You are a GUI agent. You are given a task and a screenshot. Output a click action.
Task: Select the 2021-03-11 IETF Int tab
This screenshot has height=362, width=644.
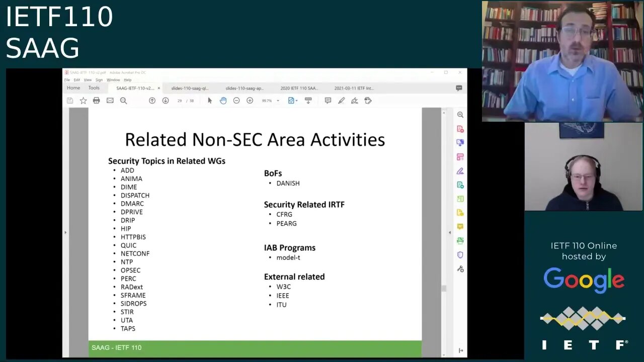(x=354, y=88)
